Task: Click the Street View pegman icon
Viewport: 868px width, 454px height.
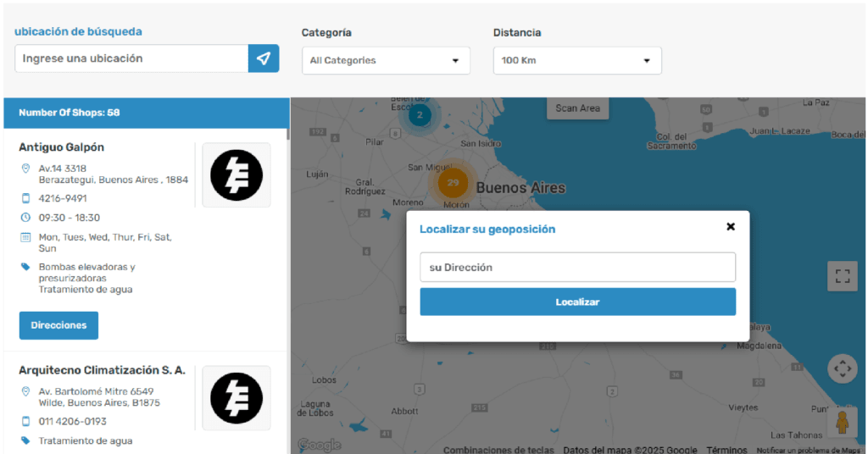Action: (842, 422)
